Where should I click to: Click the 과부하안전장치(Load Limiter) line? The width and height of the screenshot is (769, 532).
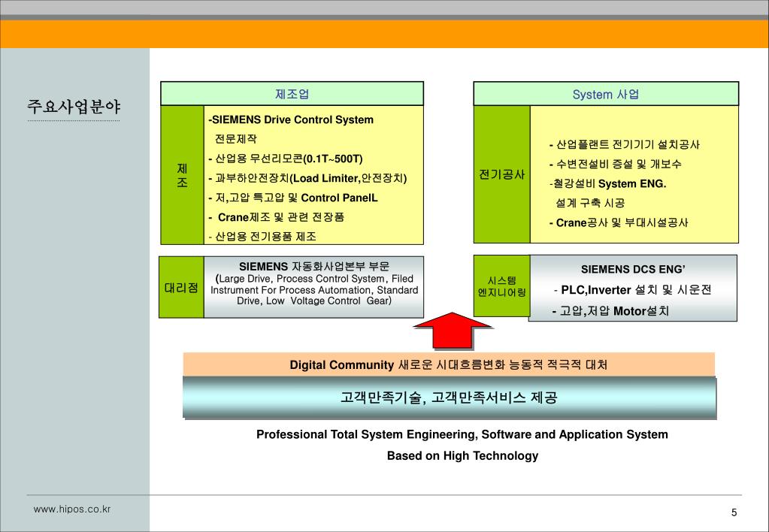coord(307,179)
